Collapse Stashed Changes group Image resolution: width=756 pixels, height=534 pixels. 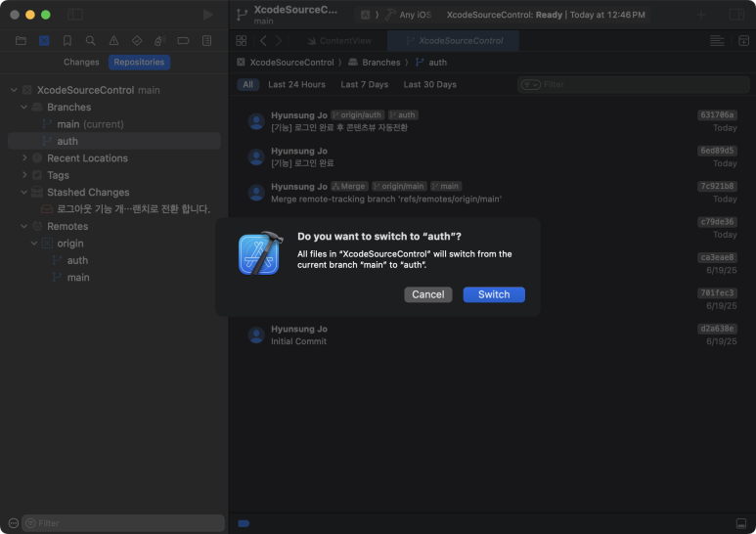tap(24, 193)
